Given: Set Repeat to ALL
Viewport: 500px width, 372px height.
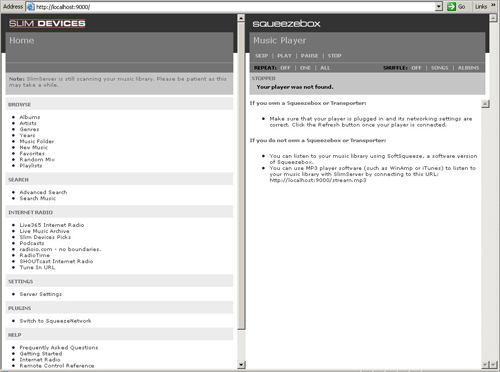Looking at the screenshot, I should coord(325,68).
